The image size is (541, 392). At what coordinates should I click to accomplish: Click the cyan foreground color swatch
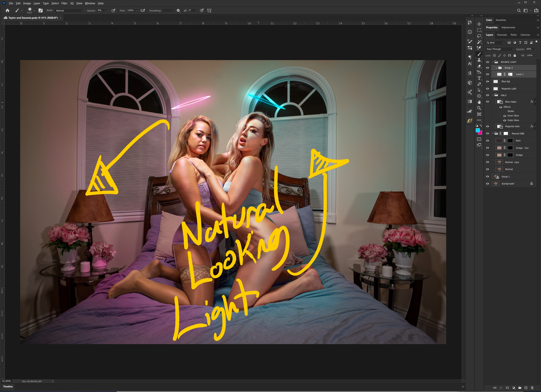pos(478,130)
